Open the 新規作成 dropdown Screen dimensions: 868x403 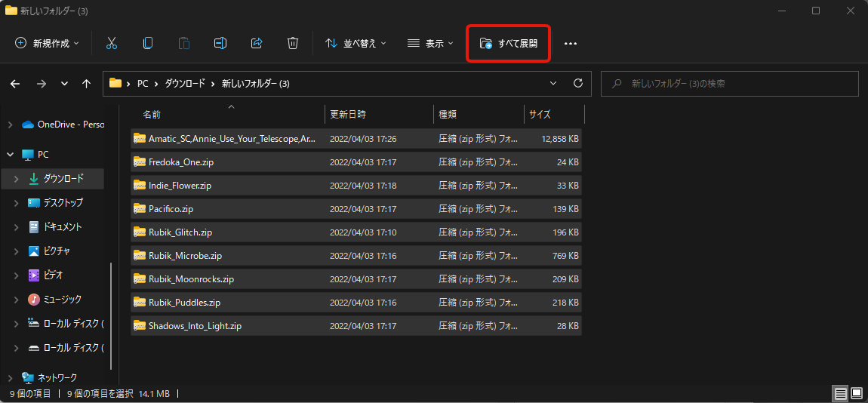pyautogui.click(x=47, y=43)
